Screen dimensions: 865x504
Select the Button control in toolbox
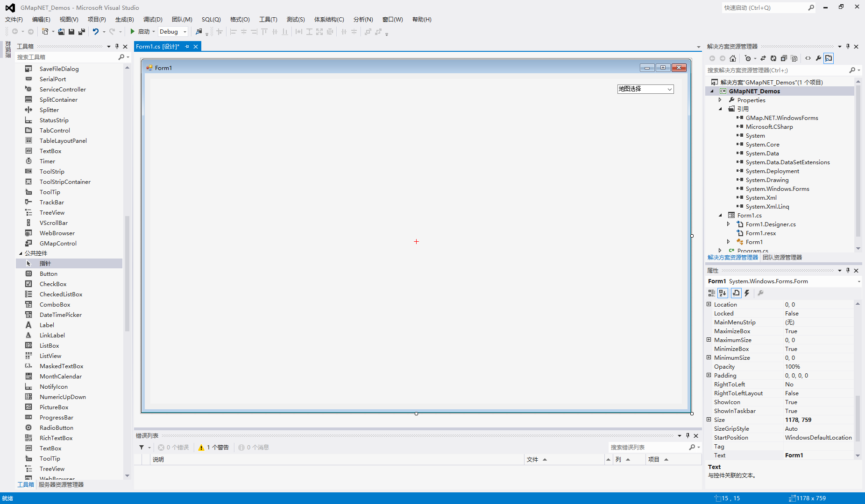point(47,273)
